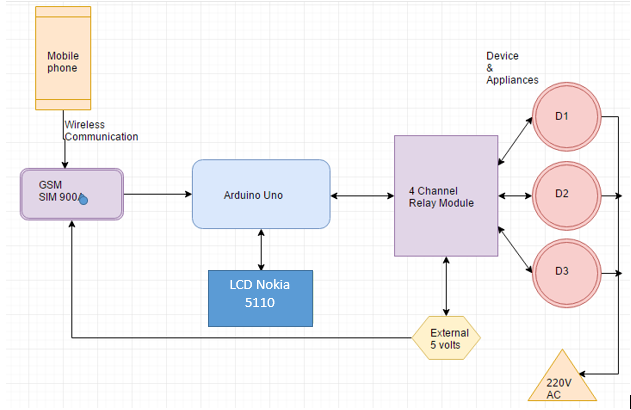This screenshot has width=631, height=410.
Task: Select the Mobile phone shape
Action: click(x=63, y=58)
